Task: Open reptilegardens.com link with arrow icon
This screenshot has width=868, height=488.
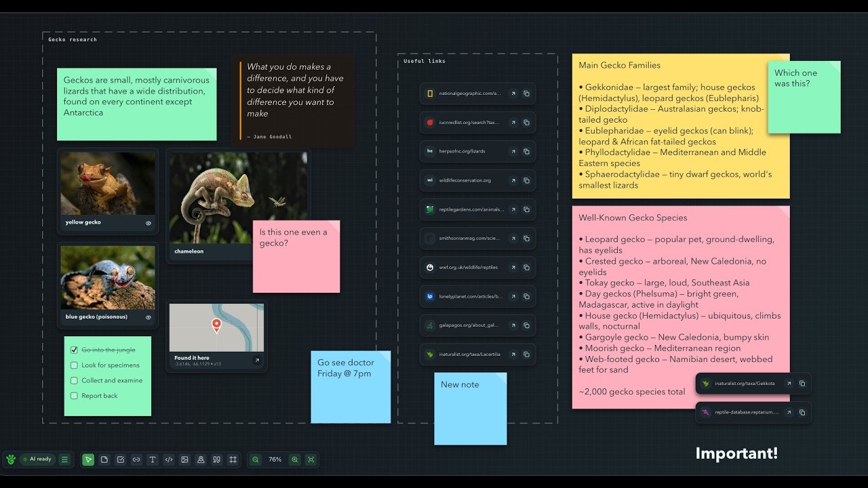Action: coord(513,209)
